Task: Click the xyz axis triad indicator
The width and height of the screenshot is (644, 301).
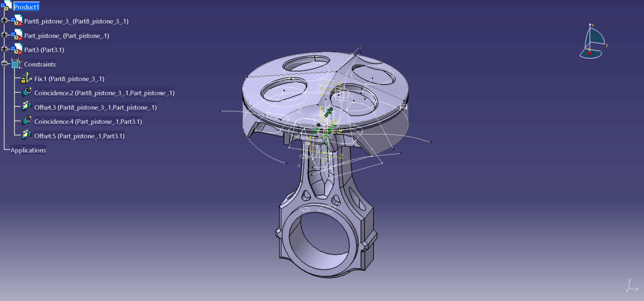Action: [x=632, y=286]
